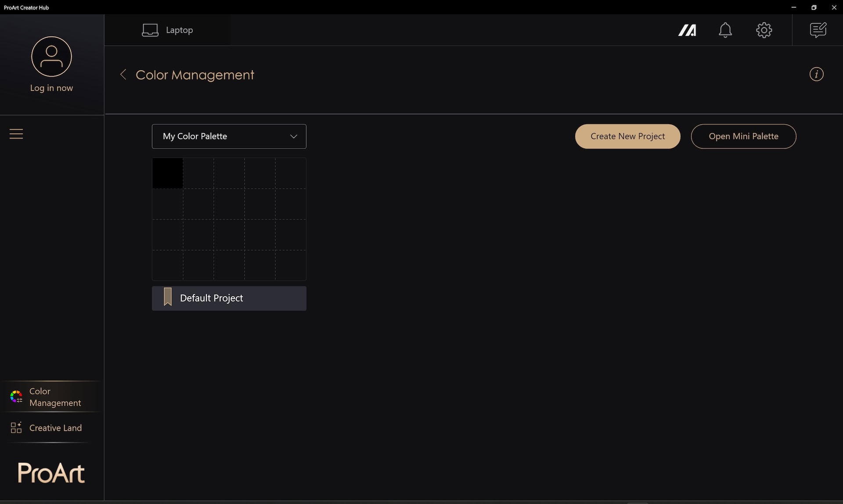Open settings gear icon
This screenshot has height=504, width=843.
pyautogui.click(x=764, y=30)
